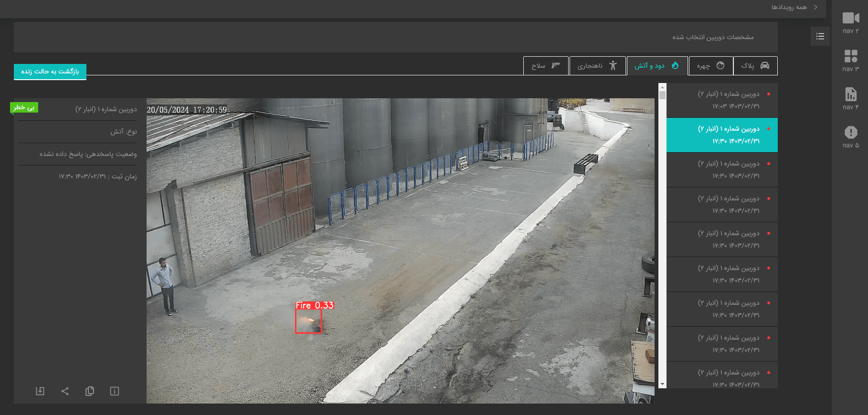868x415 pixels.
Task: Click the نوع: آتش detail line
Action: [124, 132]
